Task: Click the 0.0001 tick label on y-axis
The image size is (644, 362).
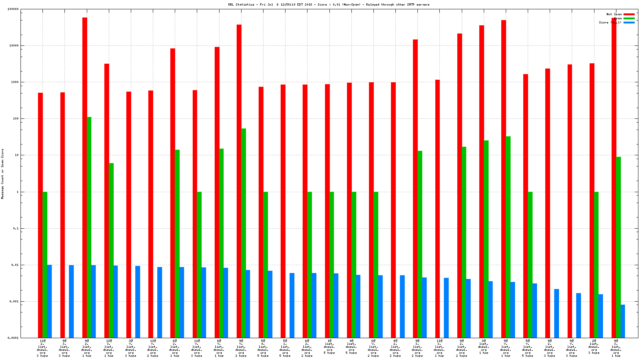Action: pyautogui.click(x=13, y=338)
